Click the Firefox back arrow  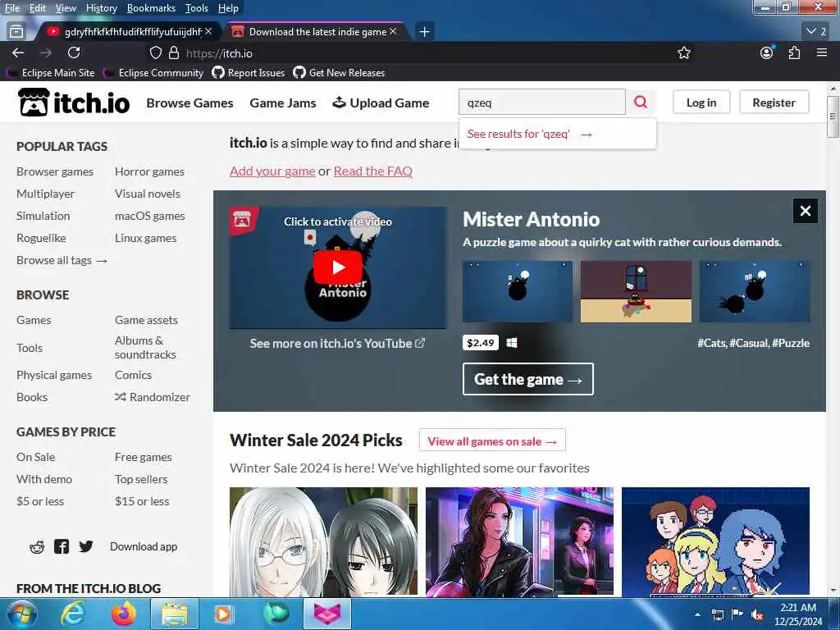point(18,53)
